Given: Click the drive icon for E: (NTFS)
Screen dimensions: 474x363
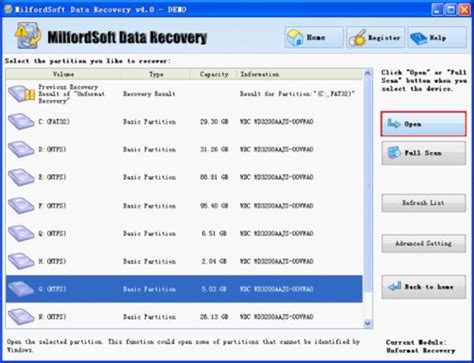Looking at the screenshot, I should coord(21,177).
